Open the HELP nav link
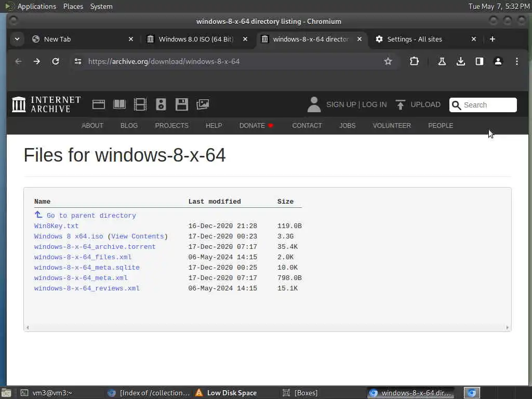532x399 pixels. pyautogui.click(x=214, y=126)
